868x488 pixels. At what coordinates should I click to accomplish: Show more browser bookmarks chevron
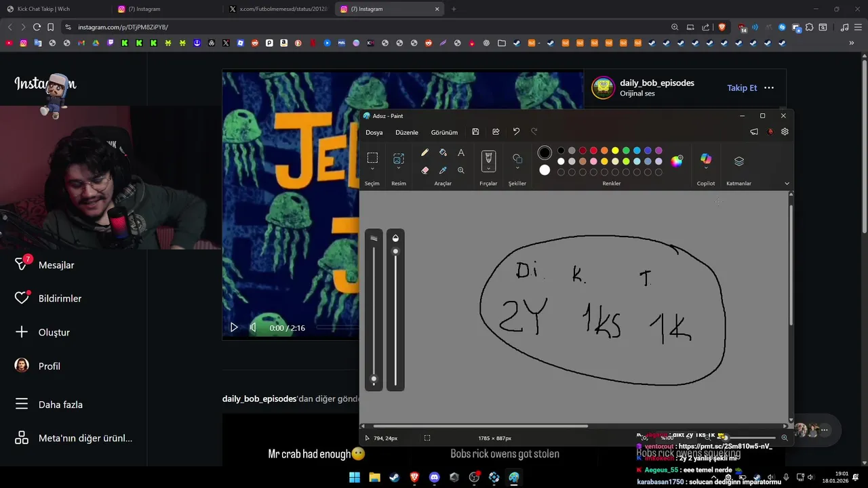point(852,43)
